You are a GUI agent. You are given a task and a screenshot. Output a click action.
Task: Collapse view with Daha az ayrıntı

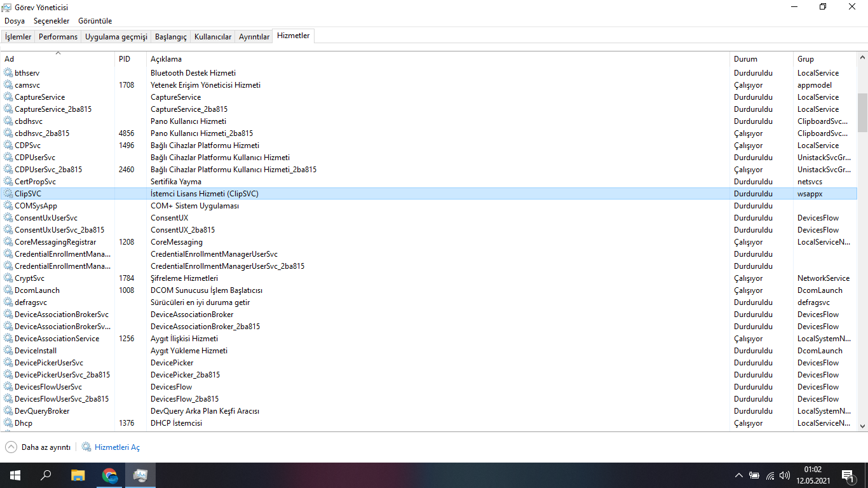tap(38, 447)
